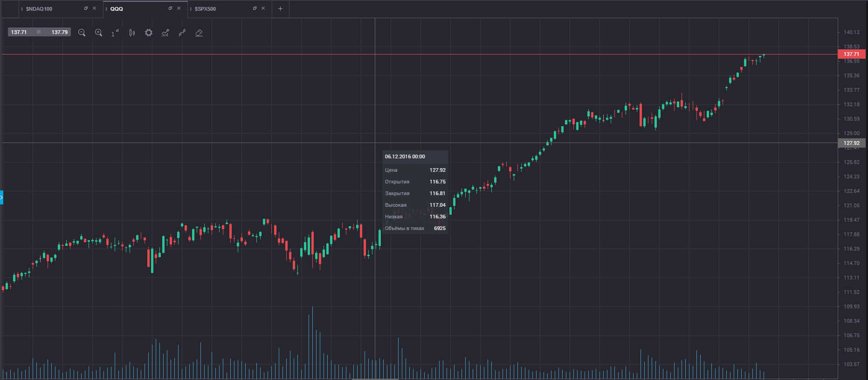Click the 140.12 axis price label
This screenshot has width=868, height=380.
(852, 32)
